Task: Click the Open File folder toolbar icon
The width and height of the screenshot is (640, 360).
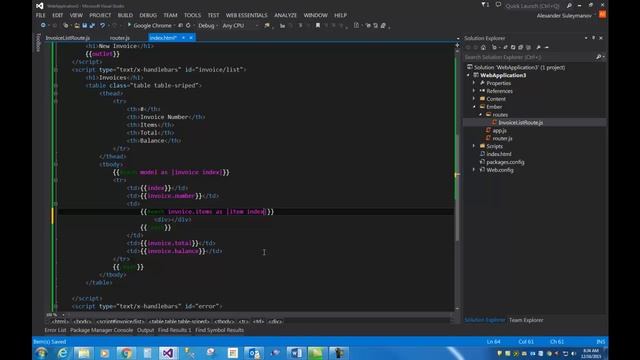Action: pos(77,25)
